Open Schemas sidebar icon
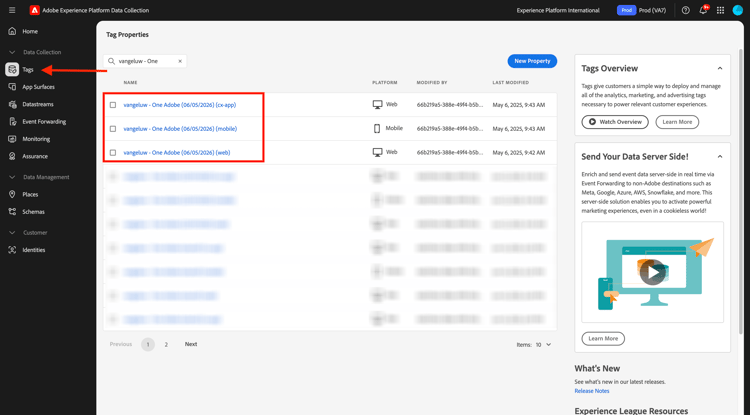The height and width of the screenshot is (415, 750). (12, 211)
